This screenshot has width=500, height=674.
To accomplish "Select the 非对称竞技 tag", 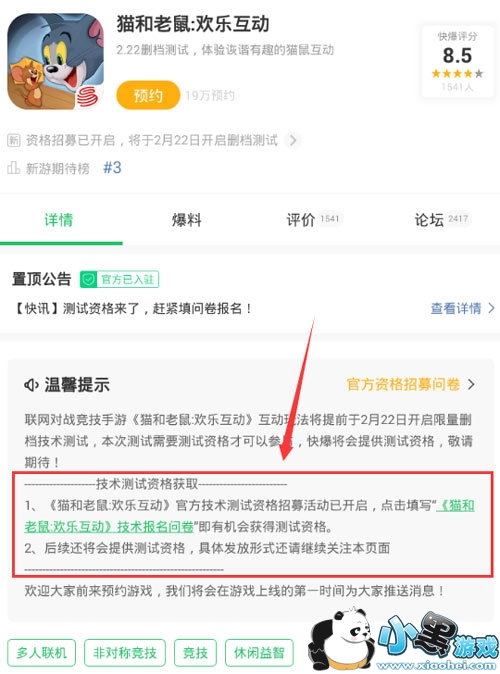I will pyautogui.click(x=125, y=653).
